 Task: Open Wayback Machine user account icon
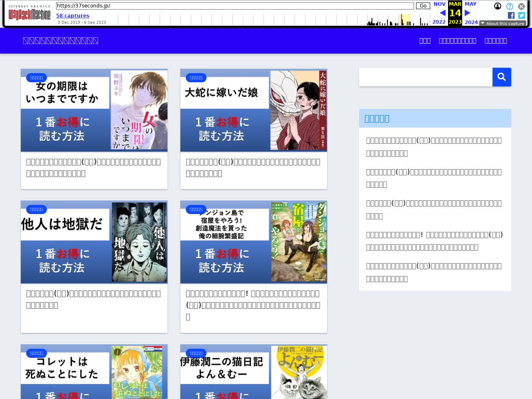click(x=498, y=6)
